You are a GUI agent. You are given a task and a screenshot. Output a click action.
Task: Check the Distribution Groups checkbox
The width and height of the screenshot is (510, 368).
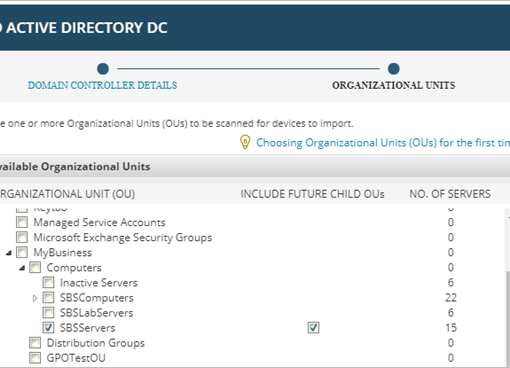point(35,343)
